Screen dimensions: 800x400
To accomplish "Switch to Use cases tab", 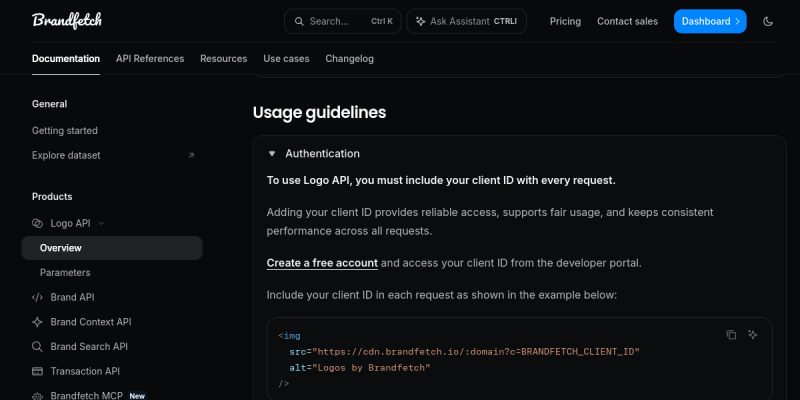I will pyautogui.click(x=286, y=59).
